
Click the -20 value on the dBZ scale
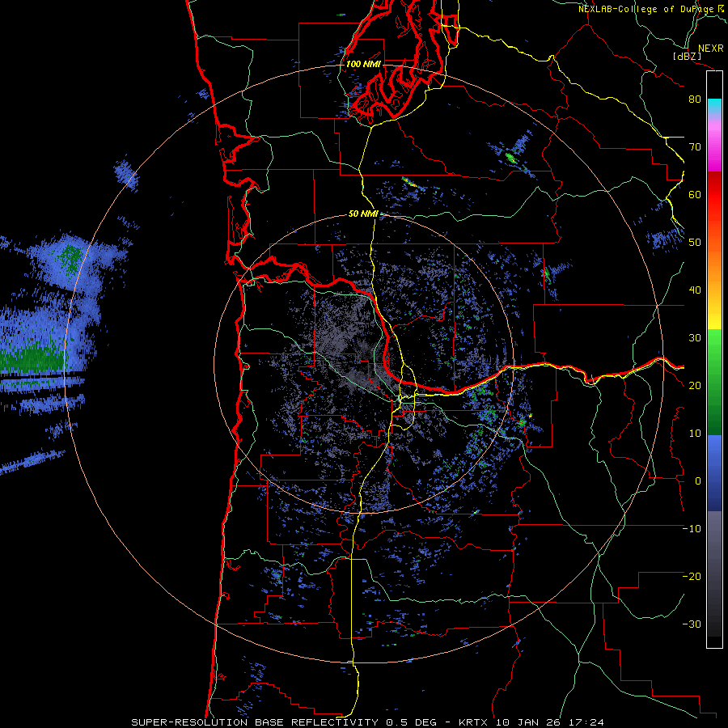click(692, 577)
